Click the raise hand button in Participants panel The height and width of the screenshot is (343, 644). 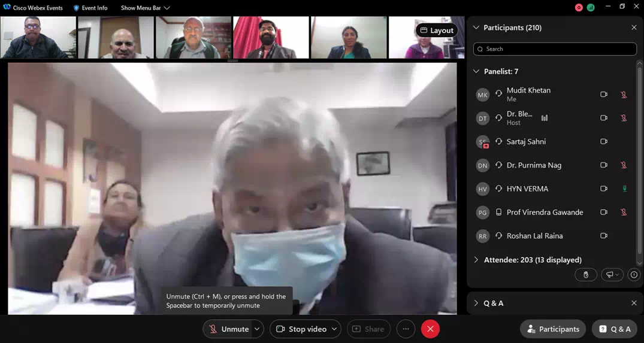coord(586,275)
